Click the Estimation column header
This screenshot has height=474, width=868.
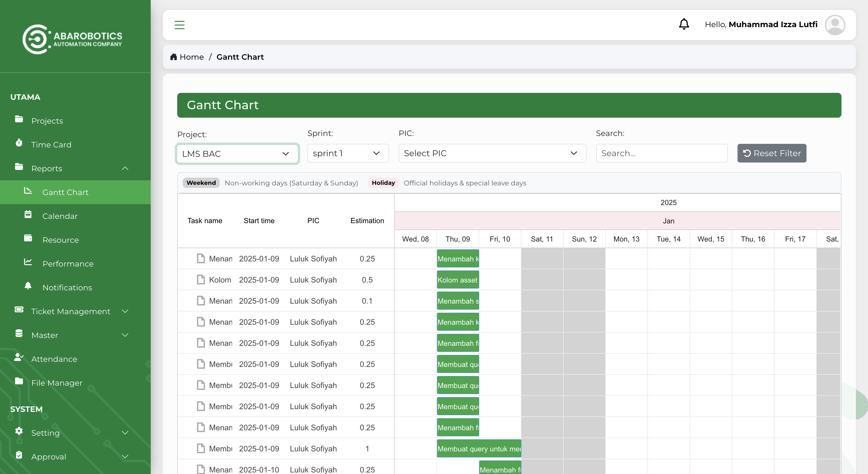[367, 220]
